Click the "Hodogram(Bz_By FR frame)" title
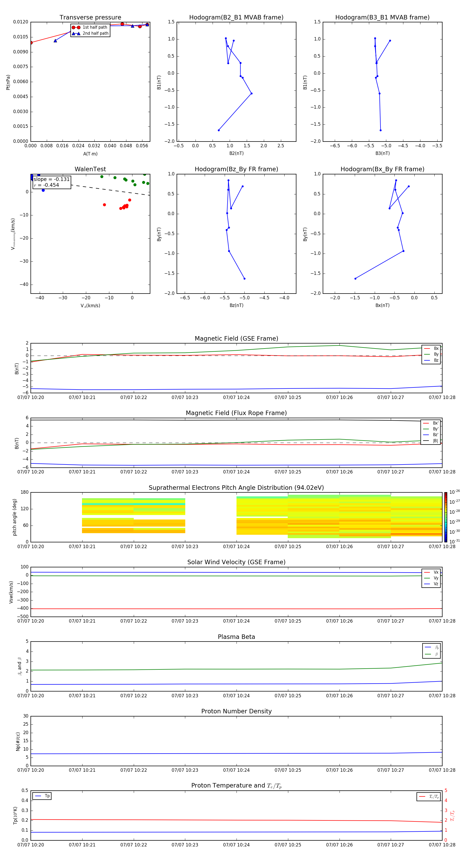The height and width of the screenshot is (868, 473). coord(236,169)
